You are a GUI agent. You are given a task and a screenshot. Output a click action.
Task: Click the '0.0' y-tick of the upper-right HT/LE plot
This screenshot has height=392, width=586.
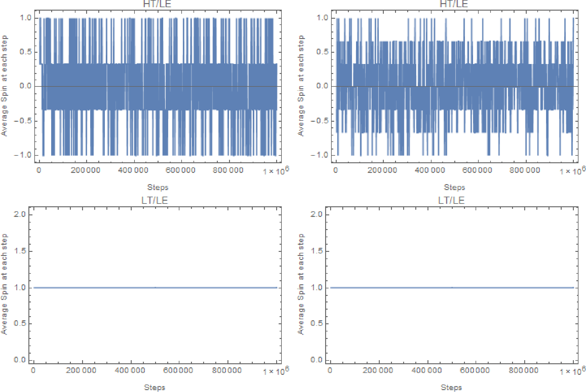tap(322, 86)
